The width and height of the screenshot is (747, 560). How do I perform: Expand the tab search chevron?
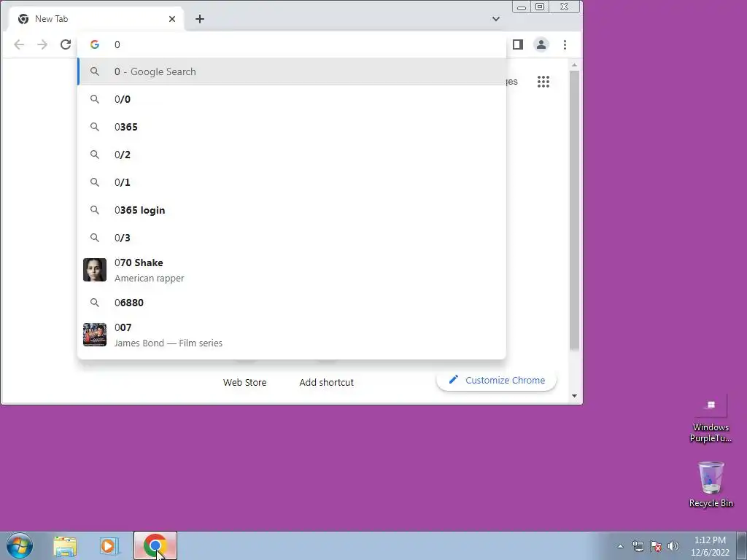(x=496, y=19)
